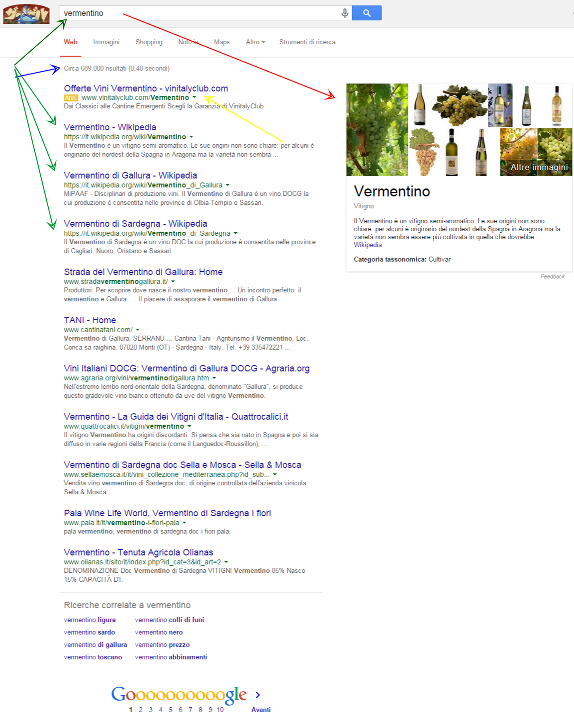The height and width of the screenshot is (728, 574).
Task: Go to results page 10
Action: pyautogui.click(x=220, y=710)
